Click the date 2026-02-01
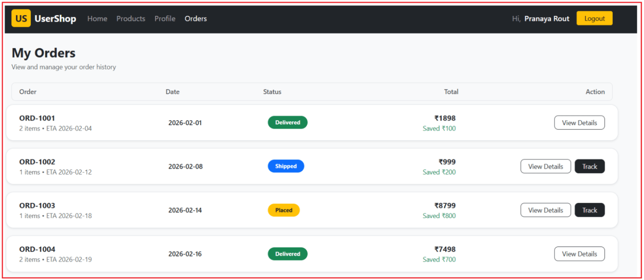The height and width of the screenshot is (280, 644). 185,123
